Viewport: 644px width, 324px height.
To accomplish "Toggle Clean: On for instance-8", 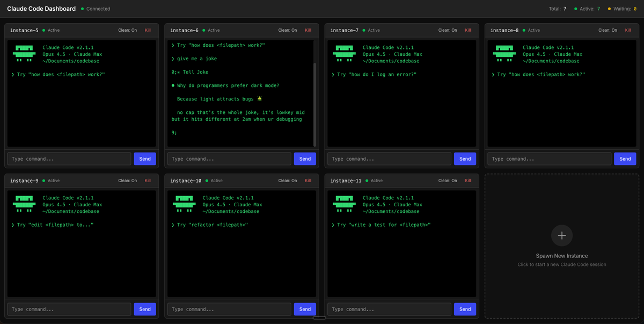I will pos(608,30).
